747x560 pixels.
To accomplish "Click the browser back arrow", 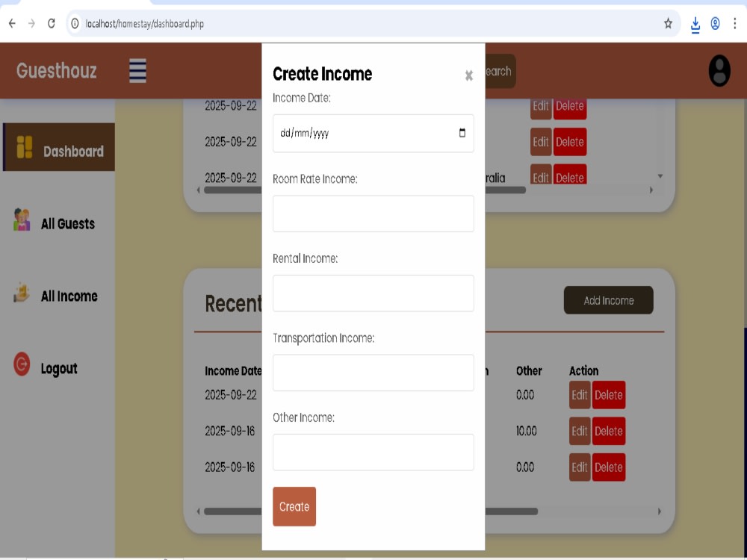I will point(12,23).
